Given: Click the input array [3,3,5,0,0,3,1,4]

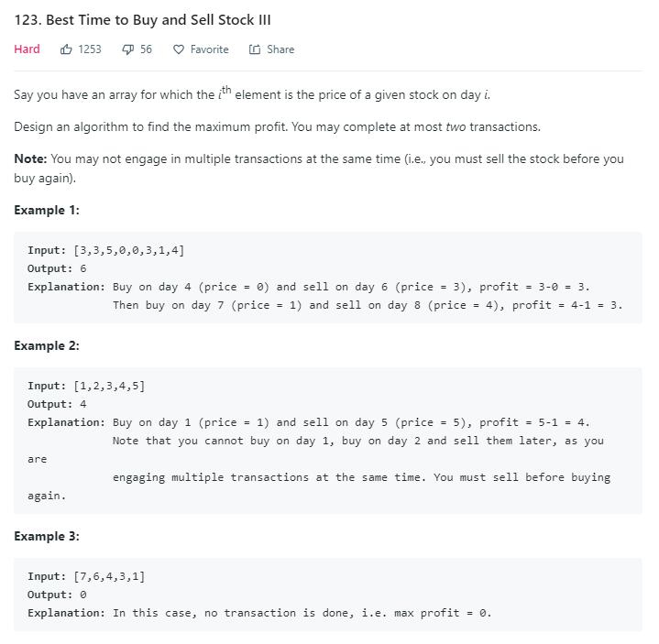Looking at the screenshot, I should coord(128,250).
